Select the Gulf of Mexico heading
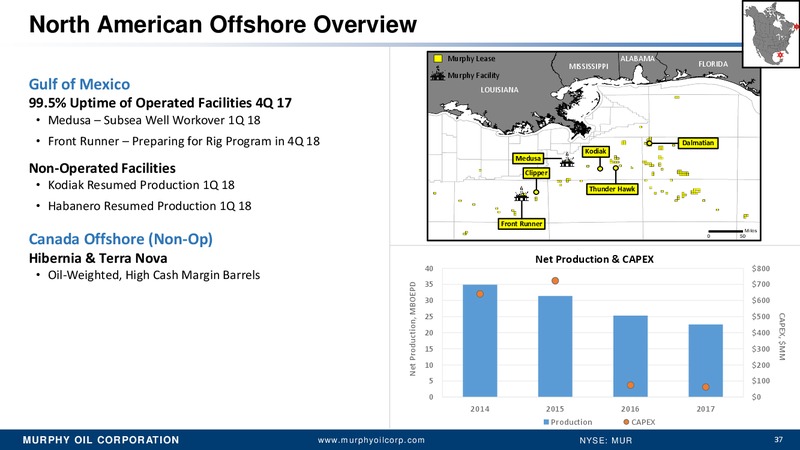This screenshot has width=800, height=450. [x=79, y=84]
